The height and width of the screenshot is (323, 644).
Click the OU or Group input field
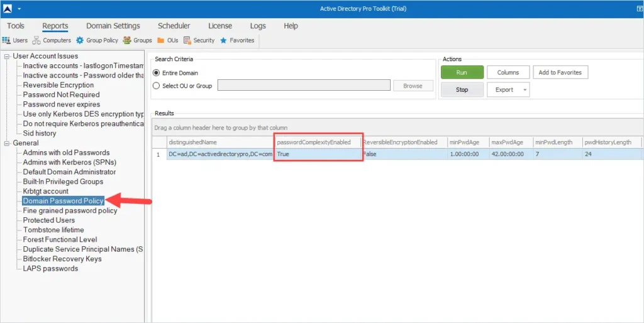point(304,86)
